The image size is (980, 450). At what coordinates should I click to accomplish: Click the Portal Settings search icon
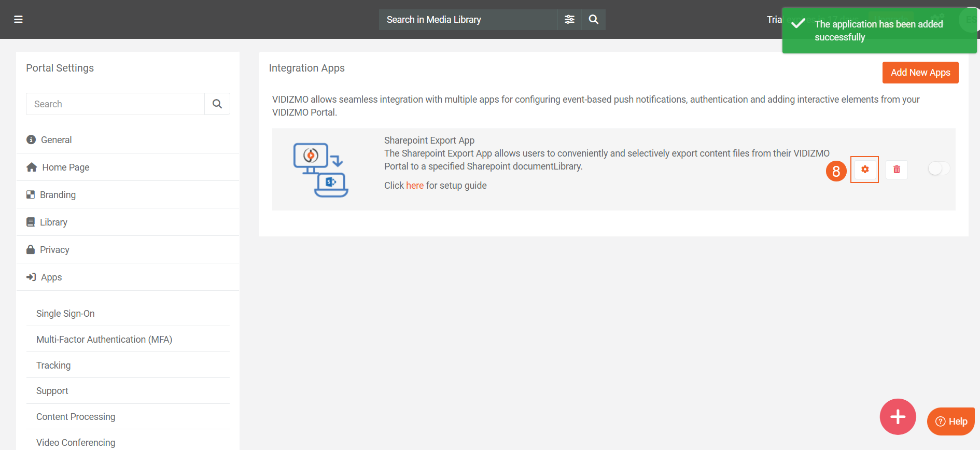pos(217,104)
